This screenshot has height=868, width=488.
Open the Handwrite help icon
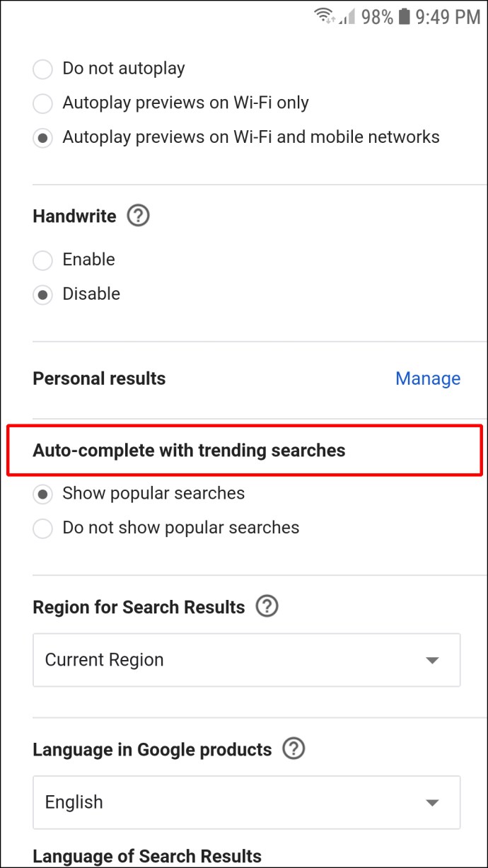[x=138, y=216]
